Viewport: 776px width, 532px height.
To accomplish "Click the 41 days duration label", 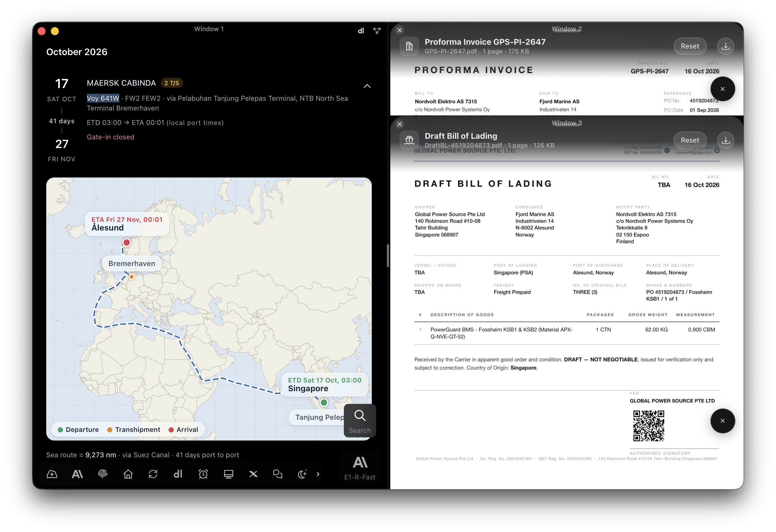I will [x=62, y=121].
